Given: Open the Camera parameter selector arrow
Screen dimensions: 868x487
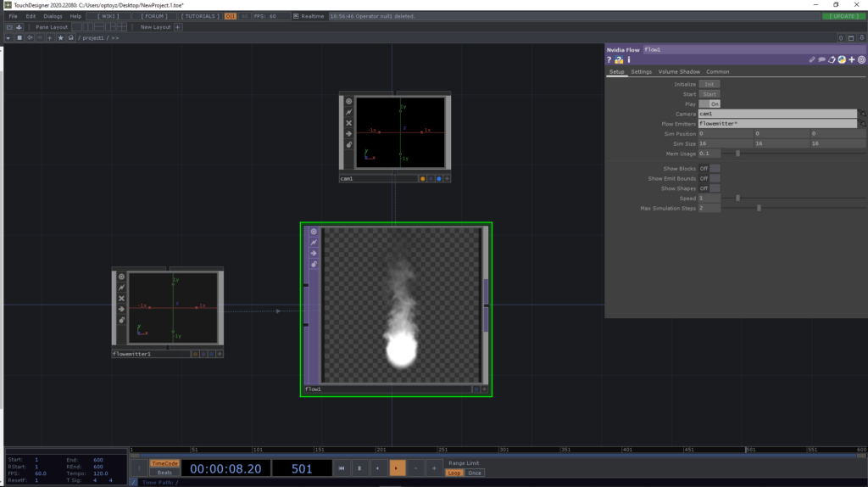Looking at the screenshot, I should [862, 113].
